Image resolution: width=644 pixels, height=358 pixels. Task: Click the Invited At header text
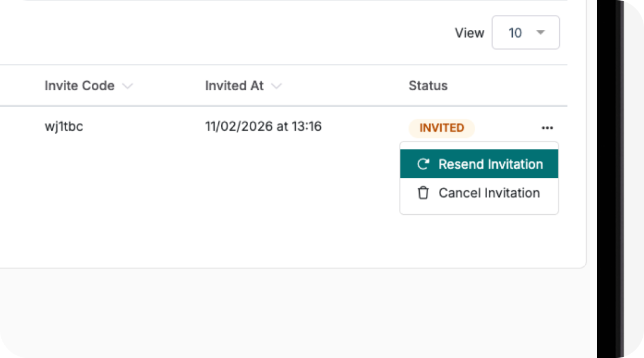(234, 86)
